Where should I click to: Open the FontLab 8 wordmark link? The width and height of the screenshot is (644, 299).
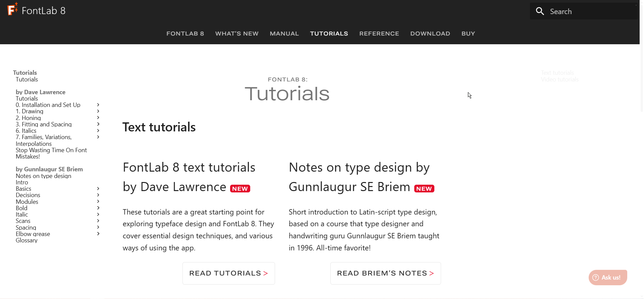click(x=44, y=11)
